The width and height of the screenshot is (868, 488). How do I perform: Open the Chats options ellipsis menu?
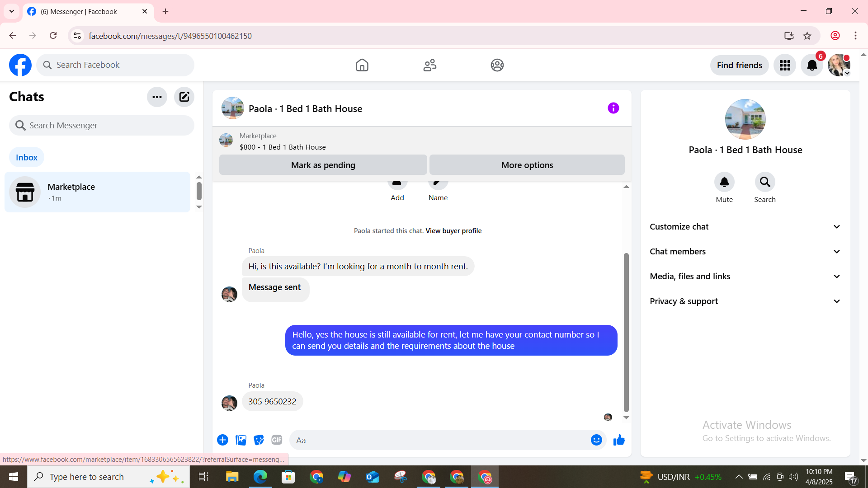click(157, 97)
